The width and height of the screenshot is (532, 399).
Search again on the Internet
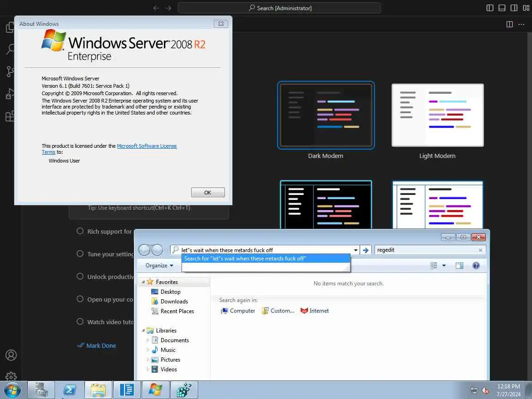315,311
